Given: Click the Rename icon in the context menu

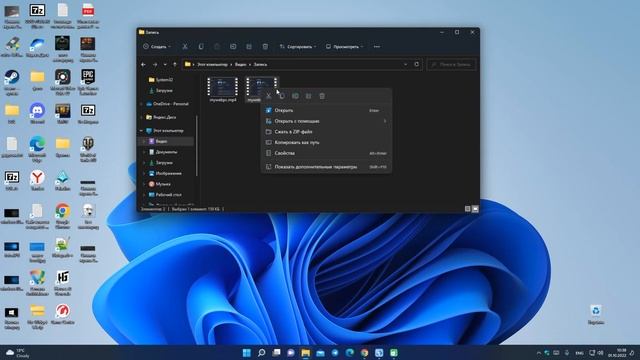Looking at the screenshot, I should (296, 96).
